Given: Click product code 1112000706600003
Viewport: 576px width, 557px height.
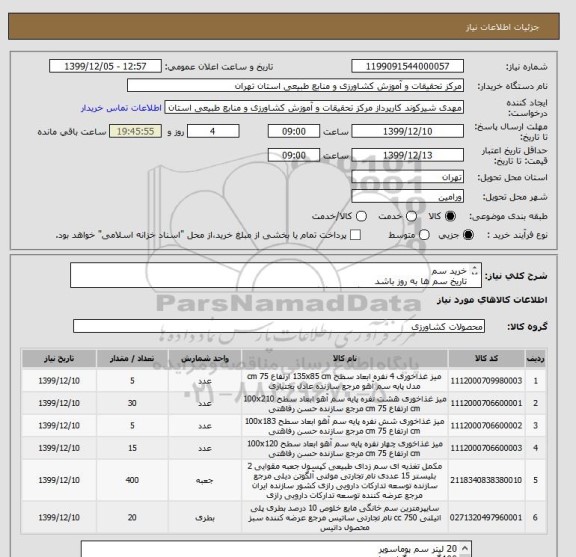Looking at the screenshot, I should coord(486,448).
